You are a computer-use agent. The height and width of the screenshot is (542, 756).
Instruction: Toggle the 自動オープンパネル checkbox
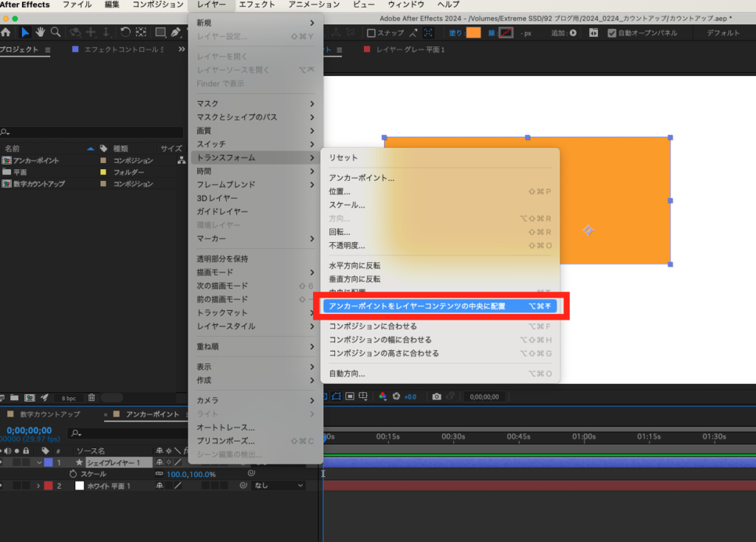tap(611, 33)
